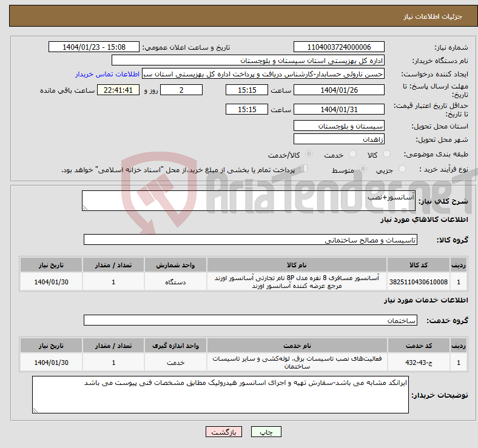Click the بازگشت (back) button
The width and height of the screenshot is (478, 448).
[x=223, y=432]
